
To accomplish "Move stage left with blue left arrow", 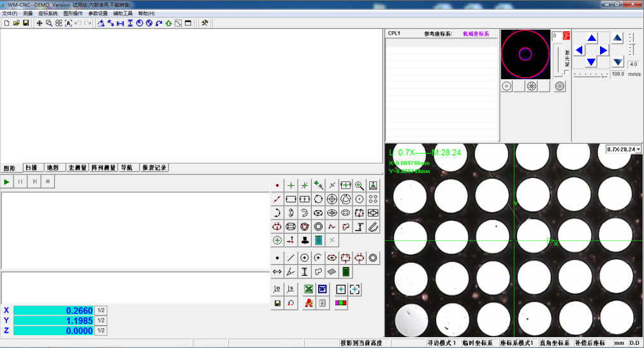I will (x=579, y=50).
